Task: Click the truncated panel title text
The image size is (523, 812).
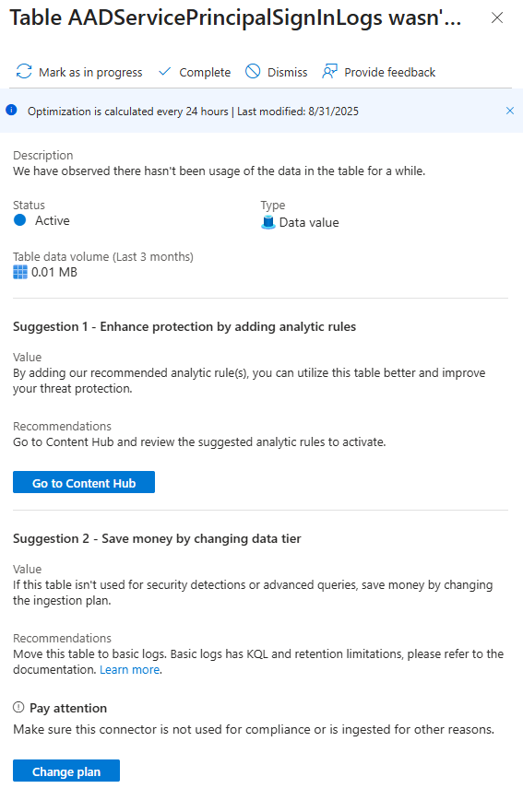Action: tap(235, 18)
